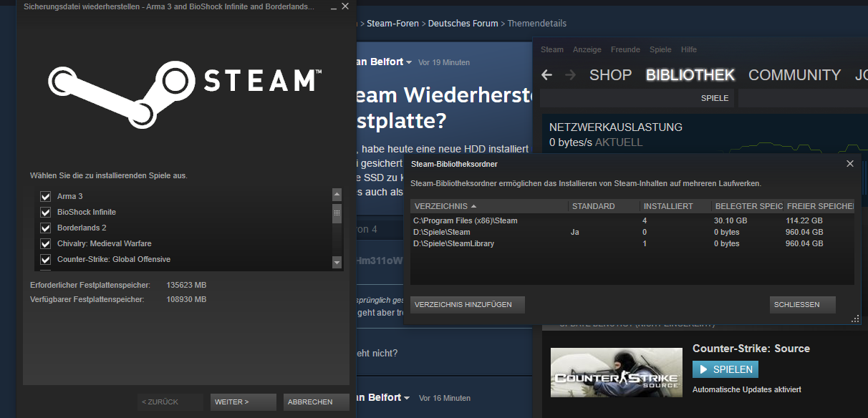The height and width of the screenshot is (418, 868).
Task: Open the Anzeige menu
Action: pos(587,49)
